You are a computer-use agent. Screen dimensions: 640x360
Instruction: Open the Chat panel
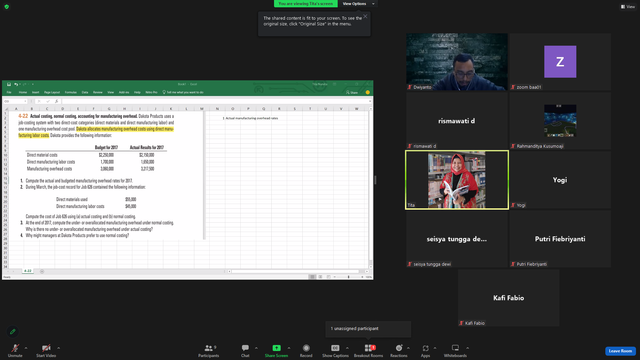click(245, 348)
